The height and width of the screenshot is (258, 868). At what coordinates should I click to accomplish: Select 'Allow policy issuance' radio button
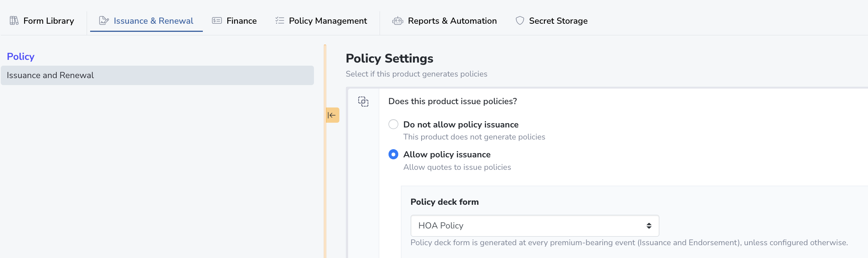point(393,154)
